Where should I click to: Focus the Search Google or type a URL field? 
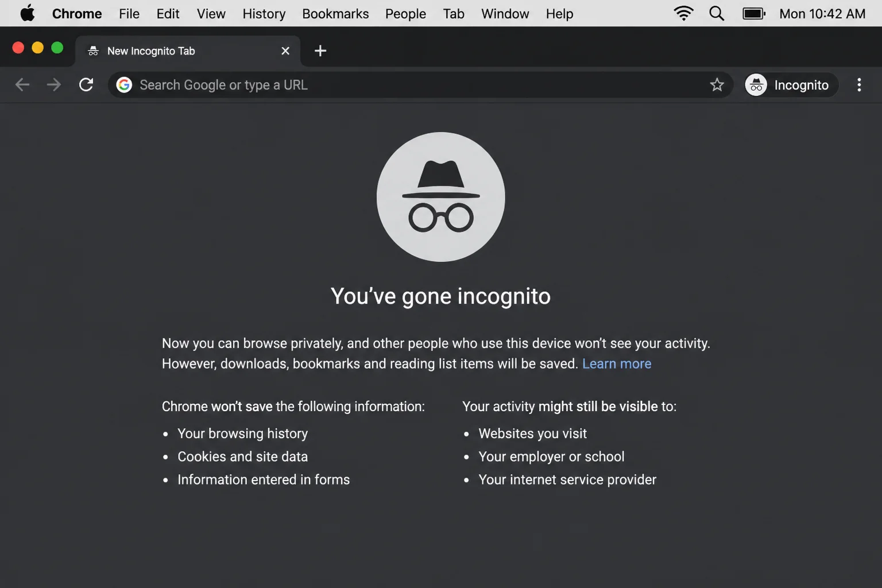(x=421, y=85)
